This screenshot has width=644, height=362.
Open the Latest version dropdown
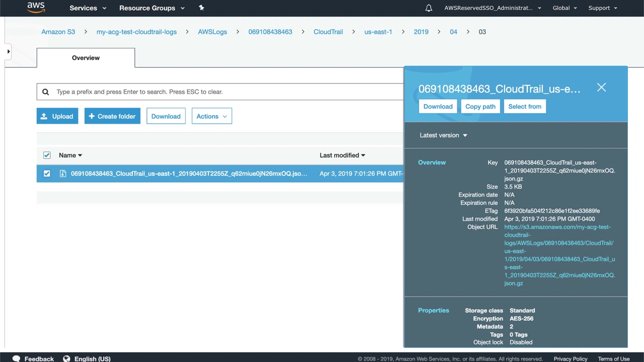tap(444, 135)
